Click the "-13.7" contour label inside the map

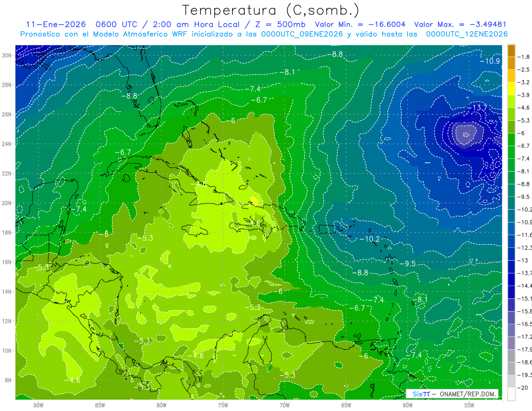tap(477, 108)
